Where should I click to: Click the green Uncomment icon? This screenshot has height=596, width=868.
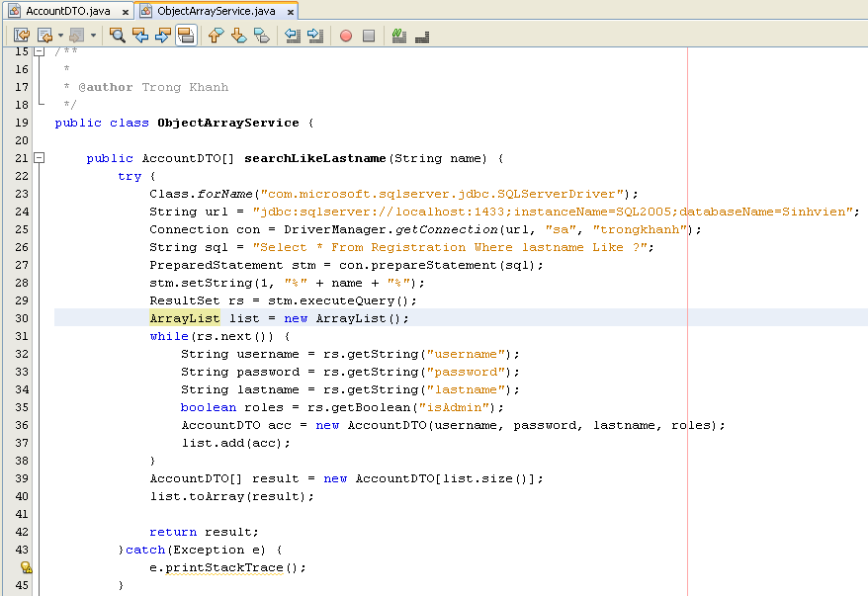coord(399,36)
